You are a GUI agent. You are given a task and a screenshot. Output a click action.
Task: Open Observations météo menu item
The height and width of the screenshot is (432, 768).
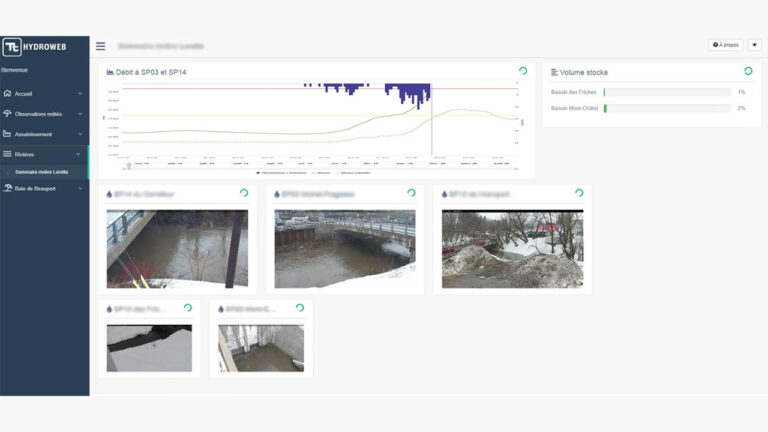[x=44, y=114]
